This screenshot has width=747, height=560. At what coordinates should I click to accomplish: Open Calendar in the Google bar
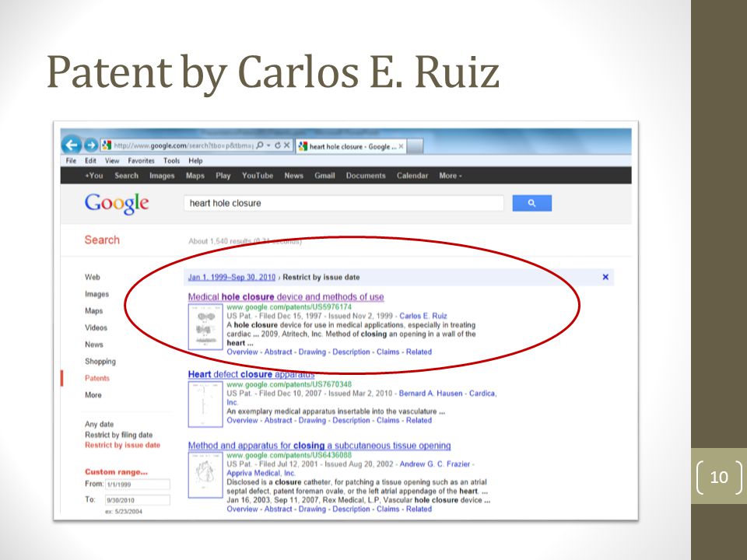(x=412, y=175)
